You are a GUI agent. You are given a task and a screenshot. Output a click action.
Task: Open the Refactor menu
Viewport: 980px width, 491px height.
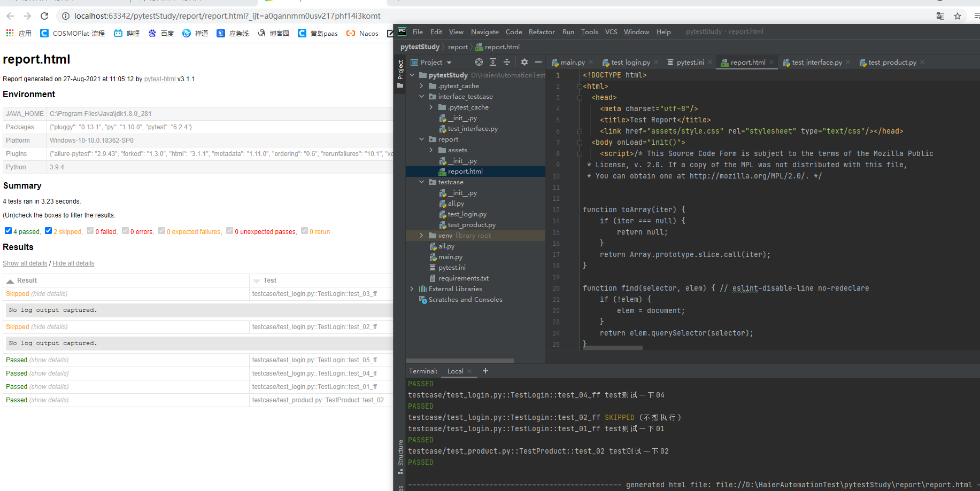[541, 32]
